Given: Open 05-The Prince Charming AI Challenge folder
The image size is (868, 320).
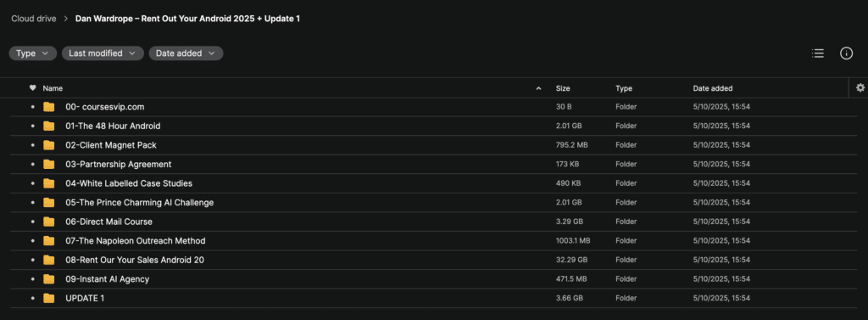Looking at the screenshot, I should (140, 202).
